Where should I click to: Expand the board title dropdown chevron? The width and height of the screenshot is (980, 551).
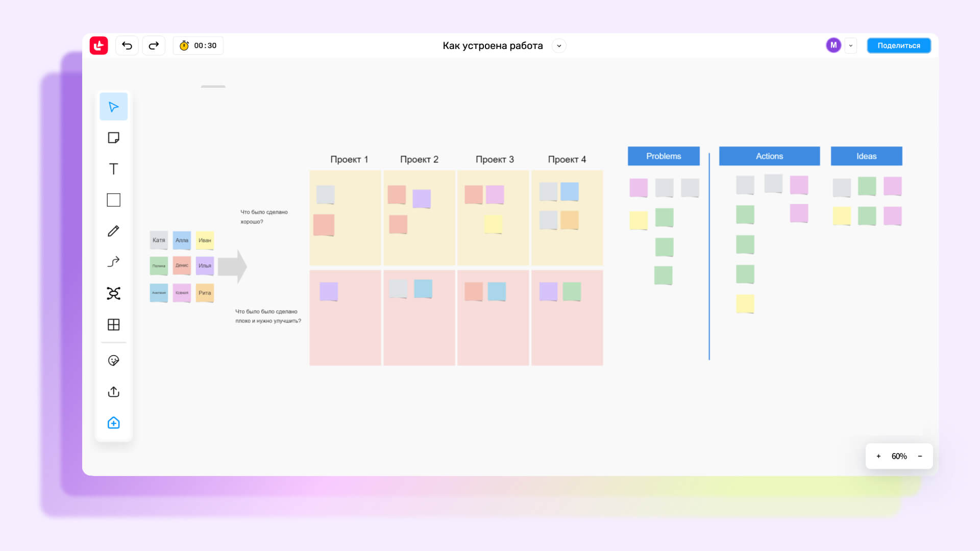(x=559, y=45)
